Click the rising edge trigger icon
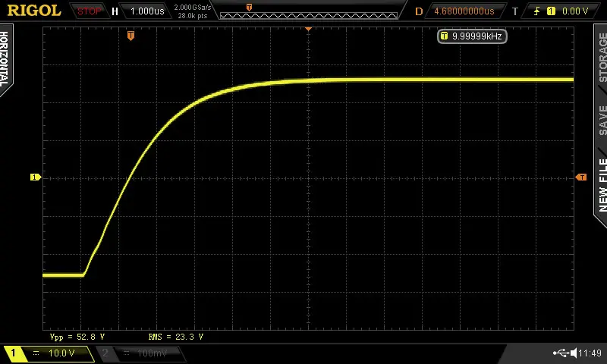 [x=536, y=11]
